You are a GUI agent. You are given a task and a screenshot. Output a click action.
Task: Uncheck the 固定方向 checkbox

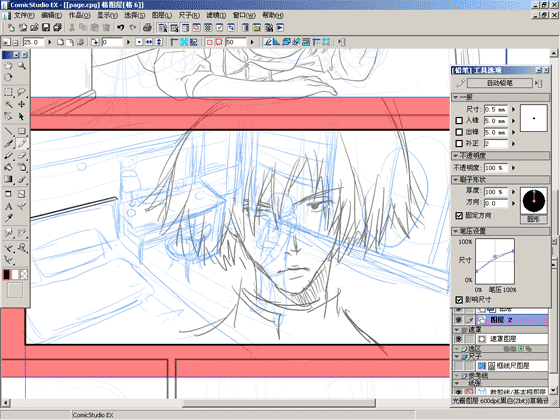pyautogui.click(x=459, y=215)
